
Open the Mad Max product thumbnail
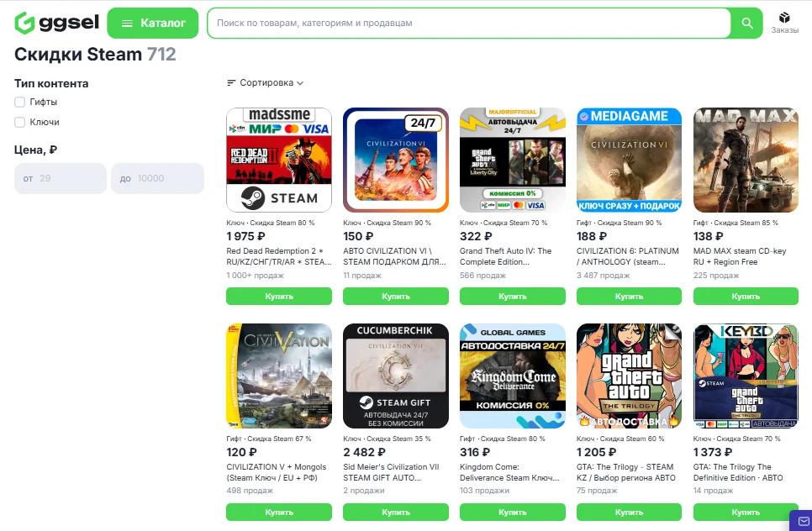(x=746, y=160)
